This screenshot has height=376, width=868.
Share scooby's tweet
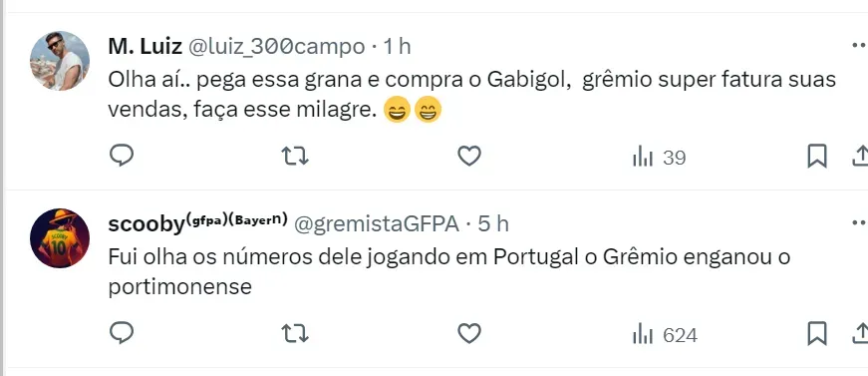tap(861, 334)
